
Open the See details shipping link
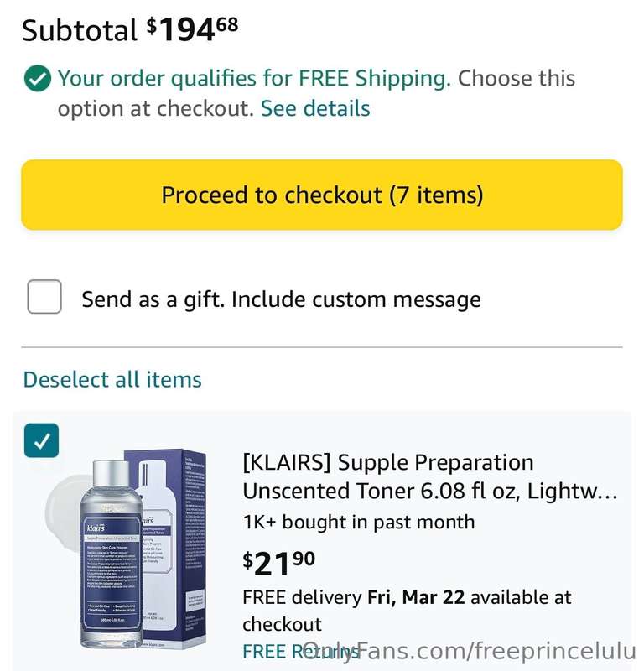(315, 108)
